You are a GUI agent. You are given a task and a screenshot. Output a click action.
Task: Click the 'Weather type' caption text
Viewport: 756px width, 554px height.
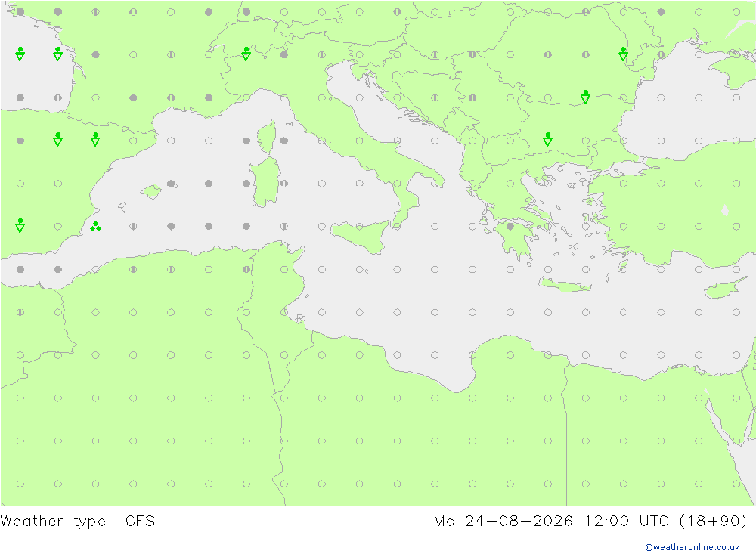(53, 522)
